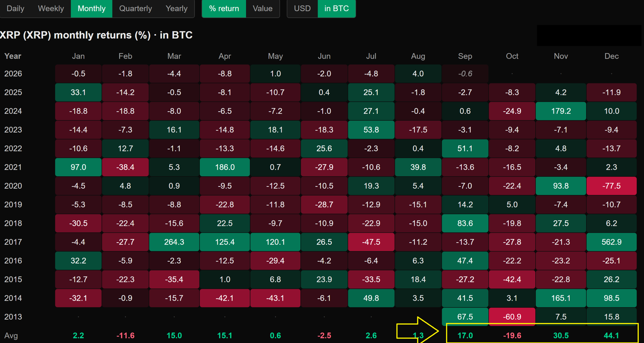Click the 562.9 cell for December 2017
This screenshot has height=343, width=644.
[x=611, y=242]
